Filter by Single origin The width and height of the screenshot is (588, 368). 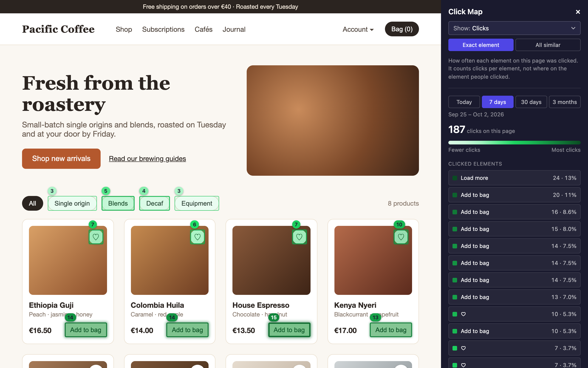pyautogui.click(x=72, y=203)
